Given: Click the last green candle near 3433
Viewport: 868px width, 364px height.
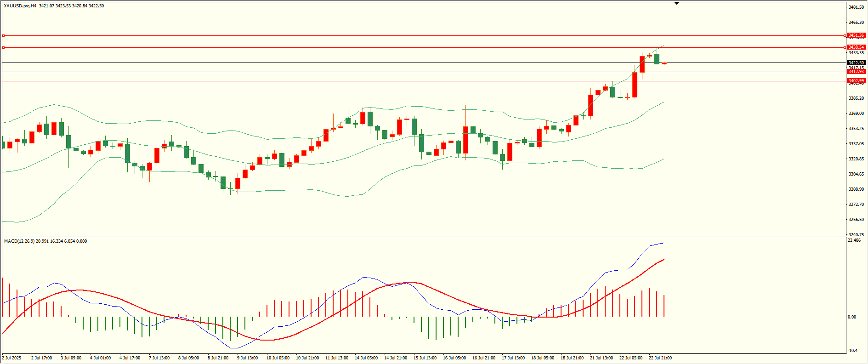Looking at the screenshot, I should 657,59.
